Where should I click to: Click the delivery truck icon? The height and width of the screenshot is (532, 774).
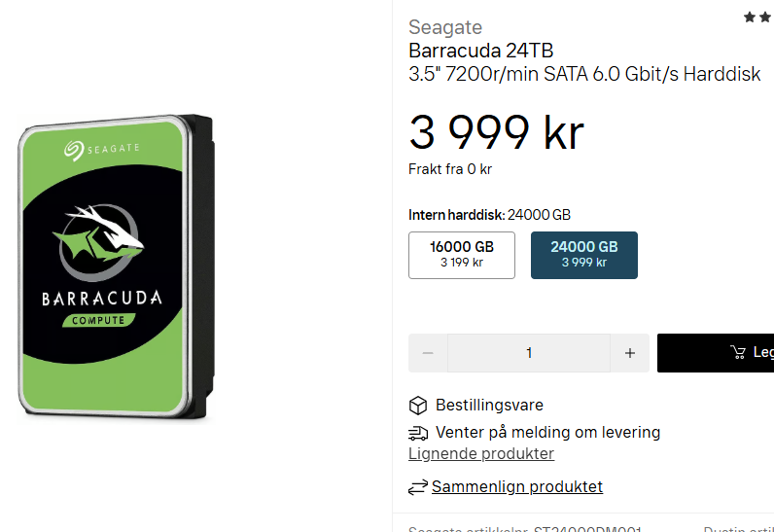click(418, 433)
